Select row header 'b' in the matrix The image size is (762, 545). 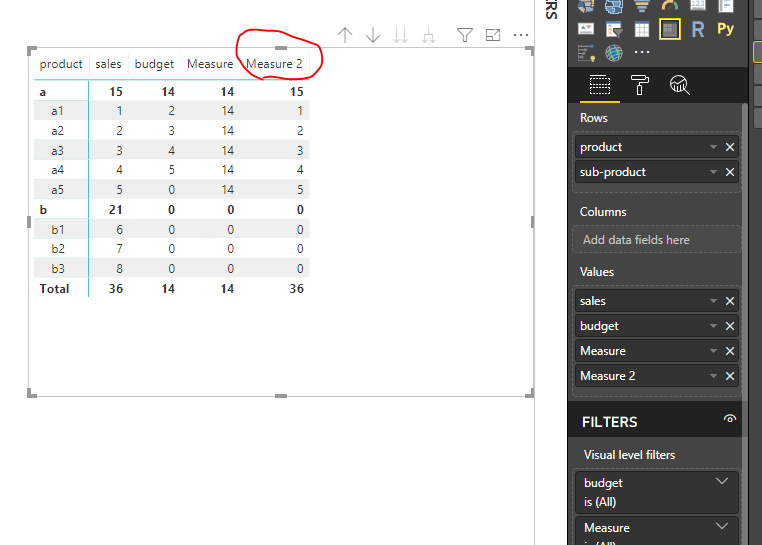[43, 210]
